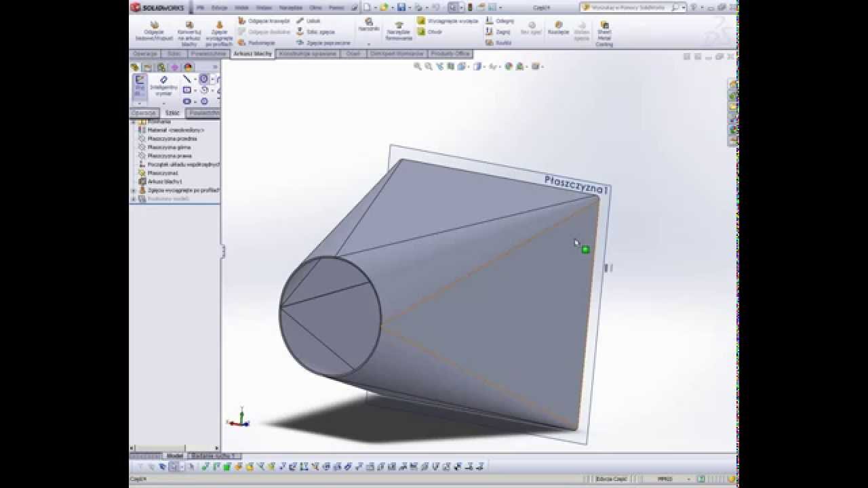Open Sheet Metal Costing tool

[604, 33]
